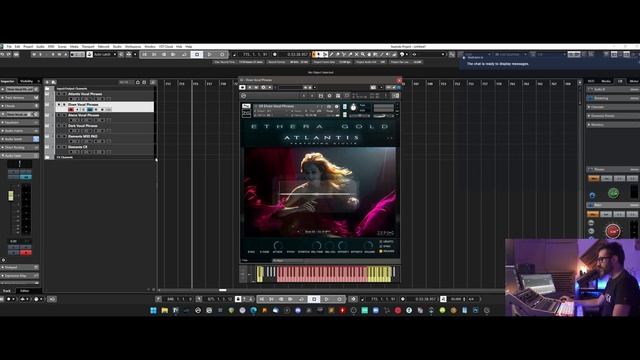Open the Workspaces menu

pos(133,47)
